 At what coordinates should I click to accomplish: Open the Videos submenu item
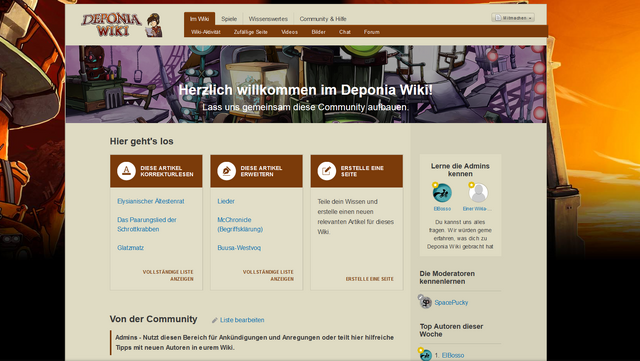click(x=289, y=32)
